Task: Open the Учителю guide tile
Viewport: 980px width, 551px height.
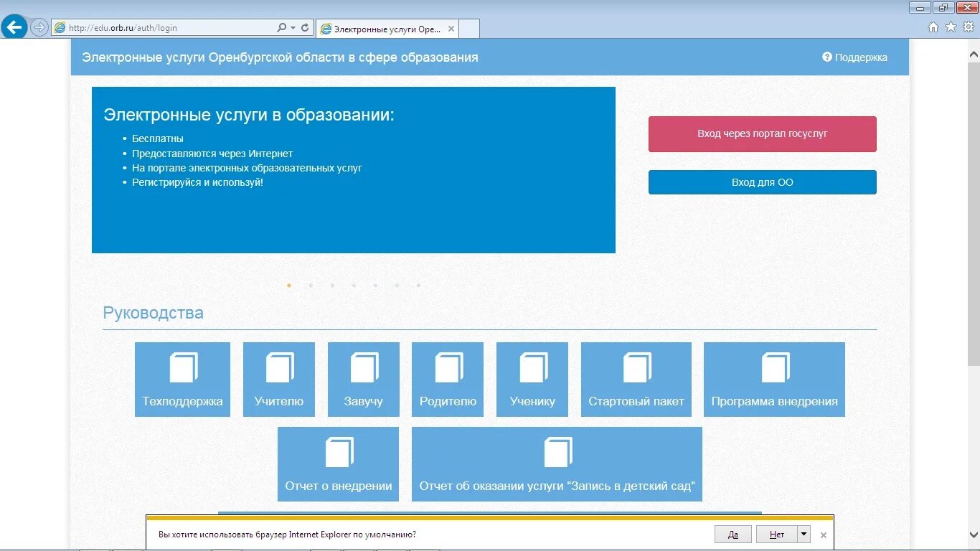Action: [x=279, y=380]
